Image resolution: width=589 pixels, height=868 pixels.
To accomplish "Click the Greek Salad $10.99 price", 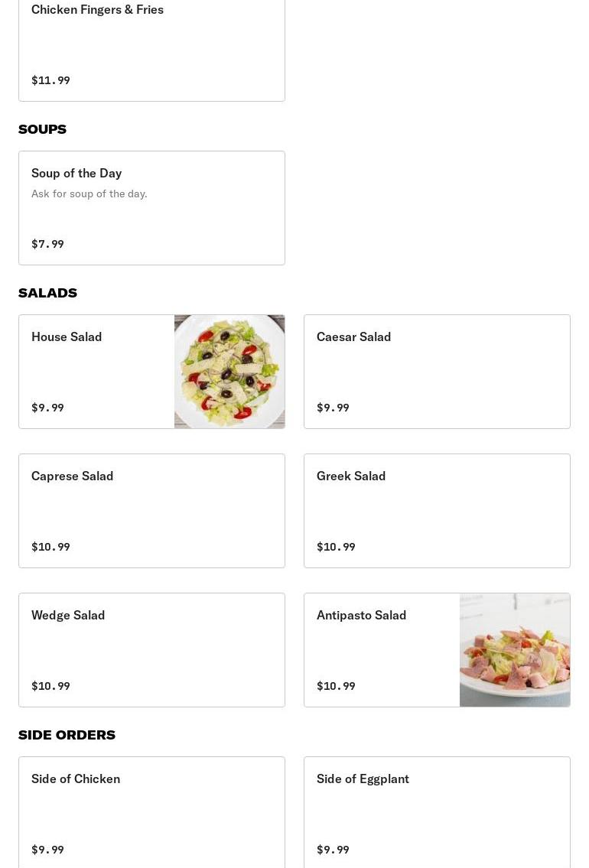I will pos(336,547).
